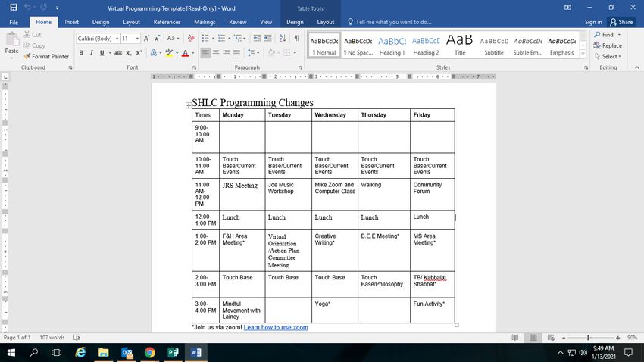Open the Font dialog launcher
This screenshot has height=362, width=644.
[x=194, y=67]
